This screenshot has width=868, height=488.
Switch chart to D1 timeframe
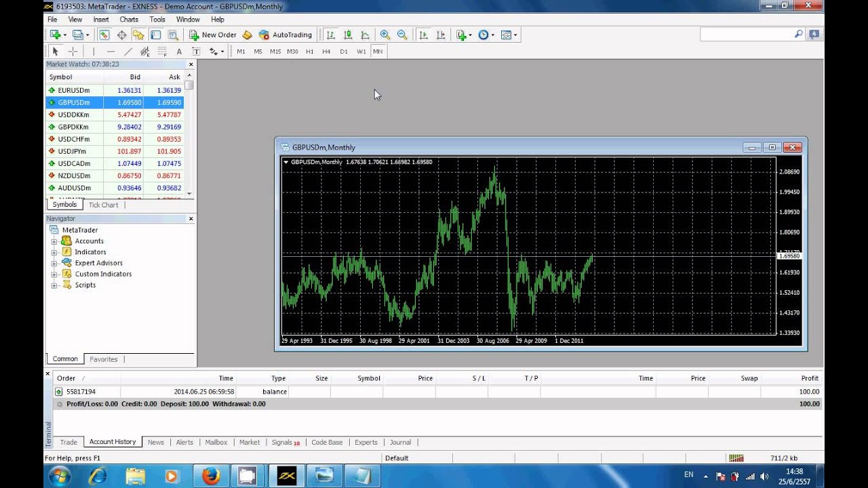tap(344, 52)
